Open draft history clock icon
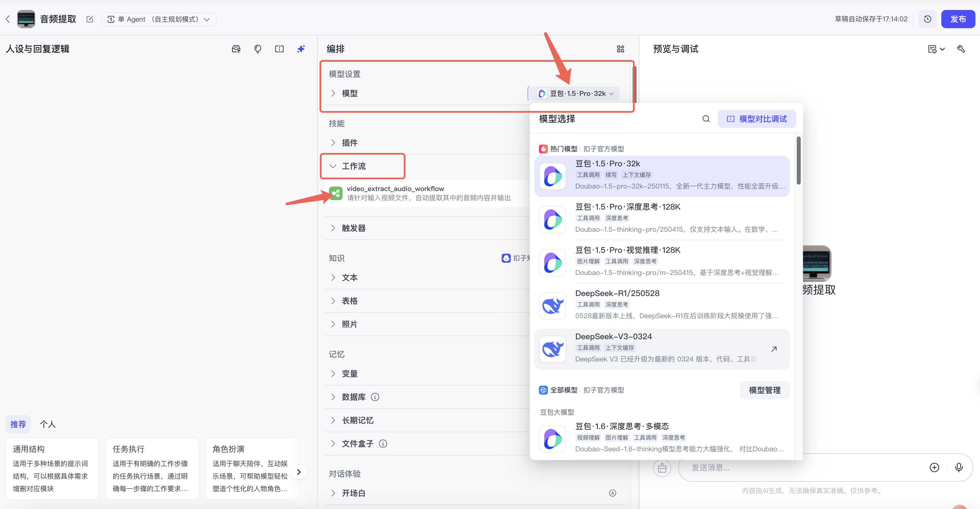980x509 pixels. (927, 19)
